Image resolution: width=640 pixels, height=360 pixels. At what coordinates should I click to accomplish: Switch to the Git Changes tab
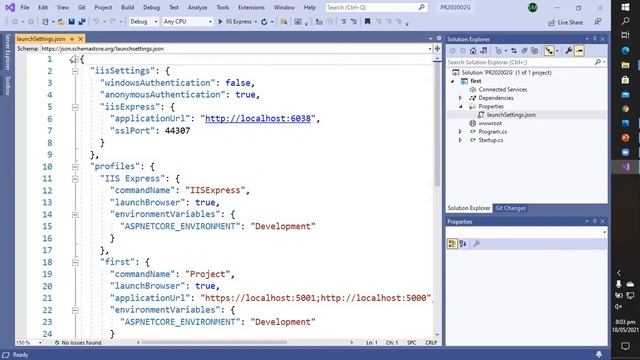[510, 208]
